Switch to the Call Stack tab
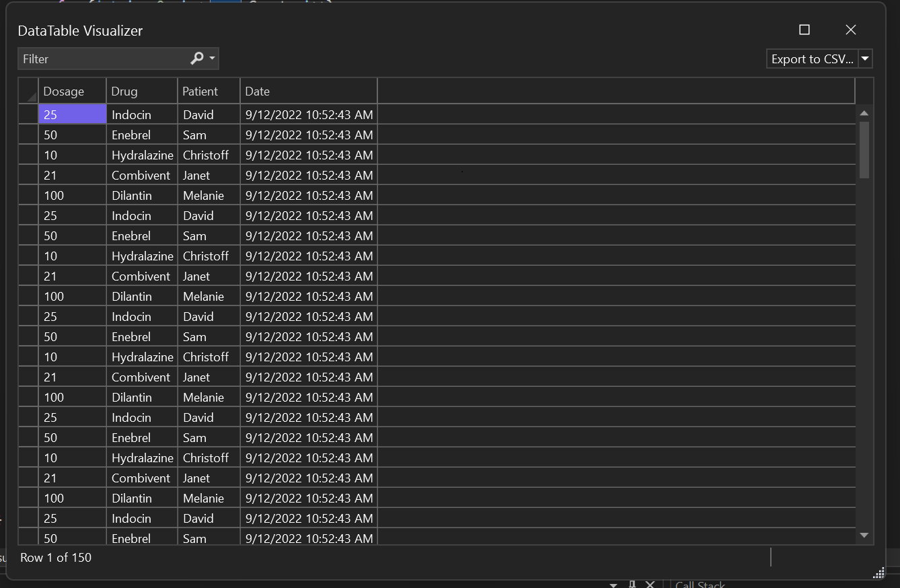 click(700, 584)
